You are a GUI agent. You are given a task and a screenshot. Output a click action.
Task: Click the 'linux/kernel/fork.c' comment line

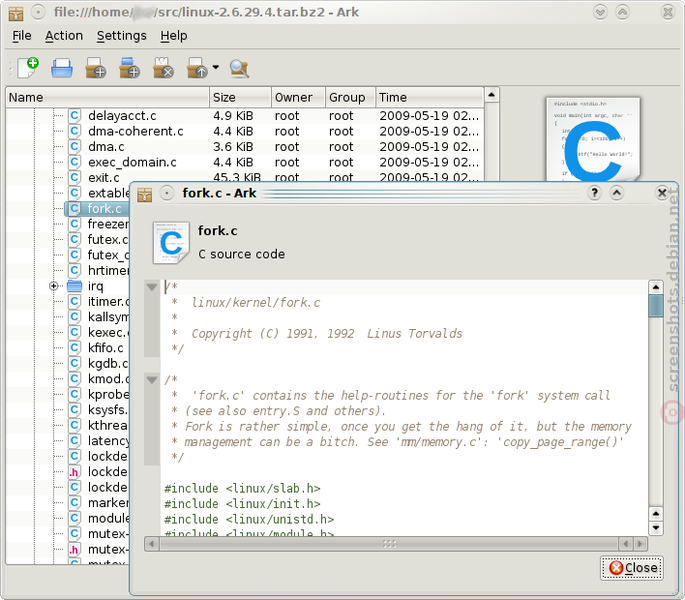(x=256, y=302)
